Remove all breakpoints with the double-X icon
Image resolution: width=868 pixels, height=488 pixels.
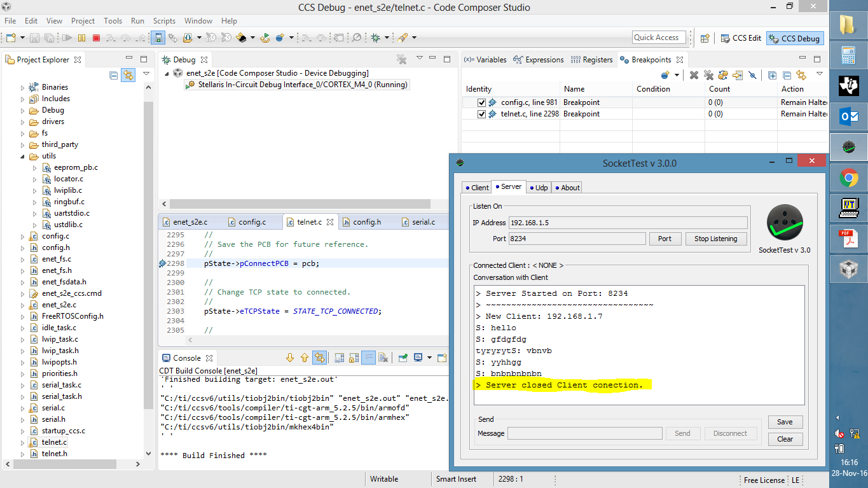click(x=708, y=75)
